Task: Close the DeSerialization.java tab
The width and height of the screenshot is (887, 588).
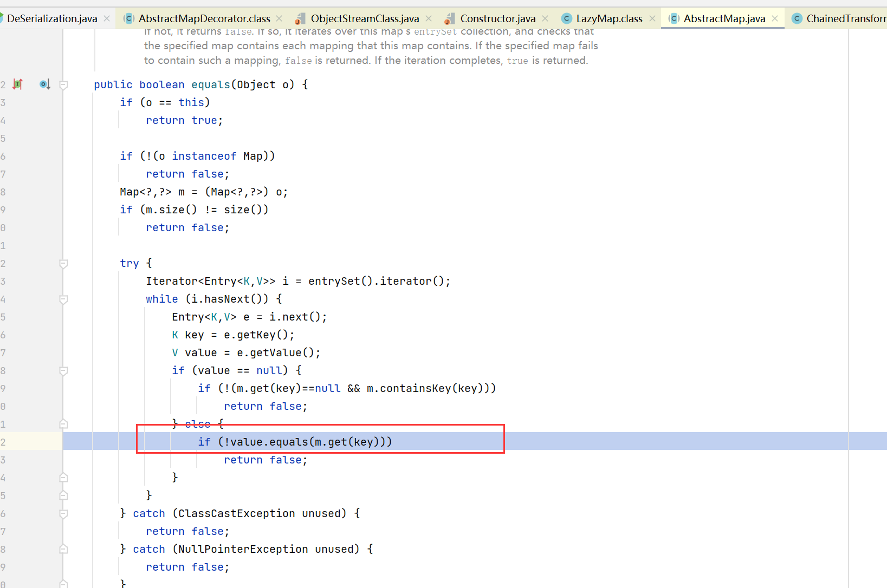Action: coord(107,18)
